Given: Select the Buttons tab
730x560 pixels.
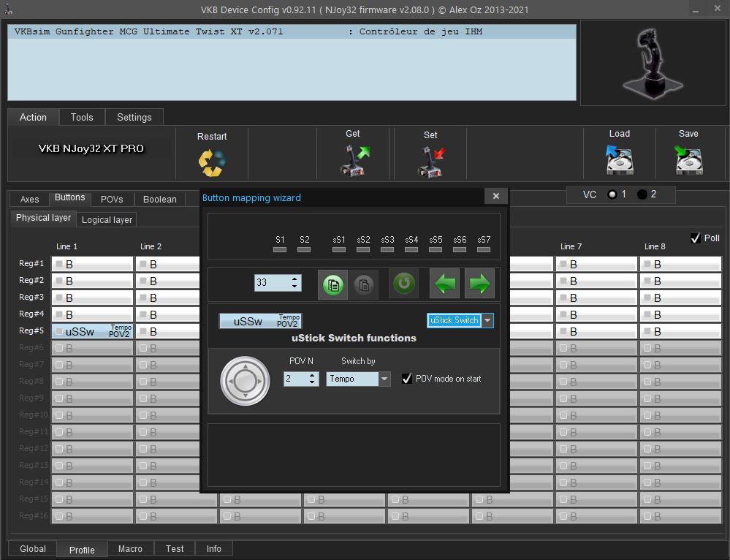Looking at the screenshot, I should pos(70,197).
